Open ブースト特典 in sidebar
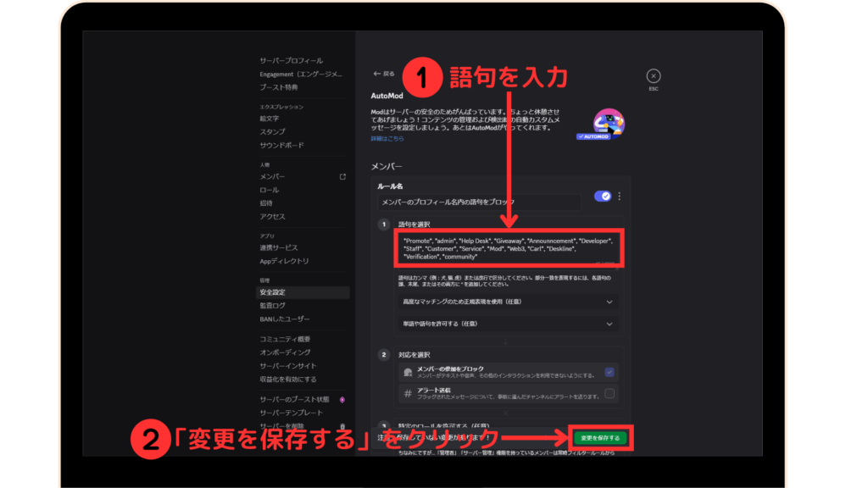868x488 pixels. tap(279, 87)
